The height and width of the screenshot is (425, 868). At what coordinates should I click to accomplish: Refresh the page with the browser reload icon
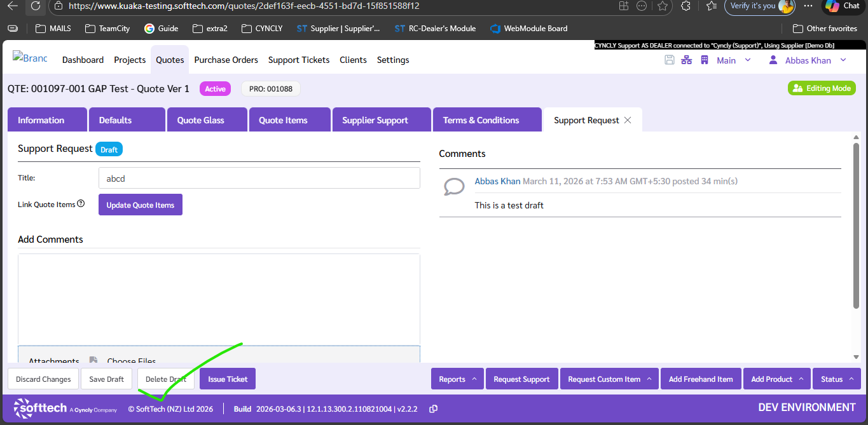[x=36, y=6]
